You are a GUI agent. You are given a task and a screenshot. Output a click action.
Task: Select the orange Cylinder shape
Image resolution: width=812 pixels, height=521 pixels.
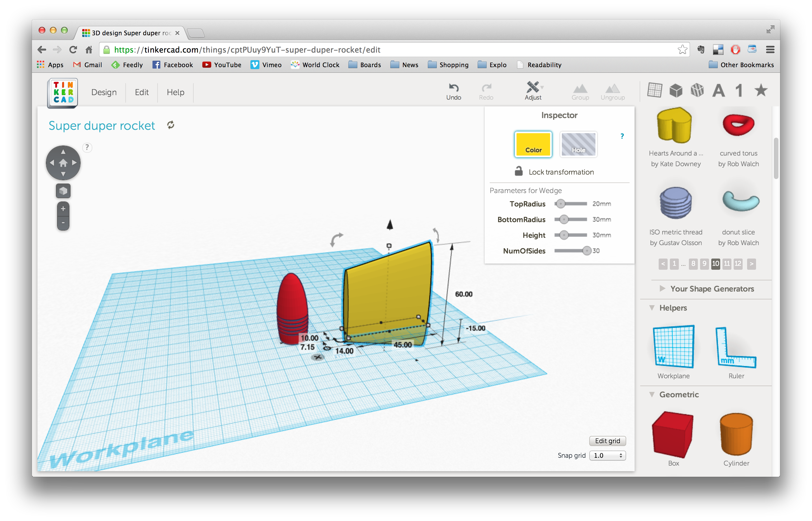(736, 434)
